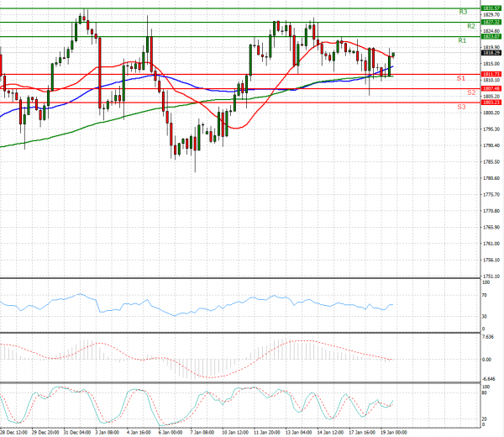Viewport: 504px width, 437px height.
Task: Click the 13 Jan 04:00 time axis label
Action: (x=297, y=432)
